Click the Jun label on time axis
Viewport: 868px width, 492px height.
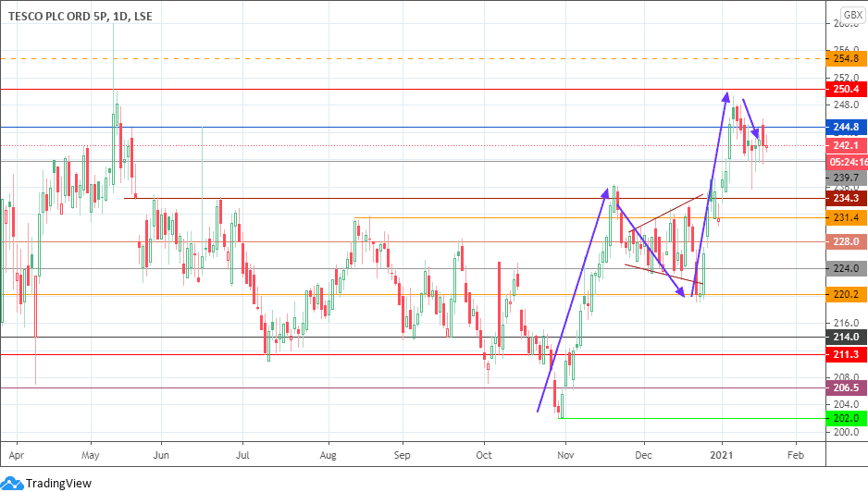tap(161, 455)
